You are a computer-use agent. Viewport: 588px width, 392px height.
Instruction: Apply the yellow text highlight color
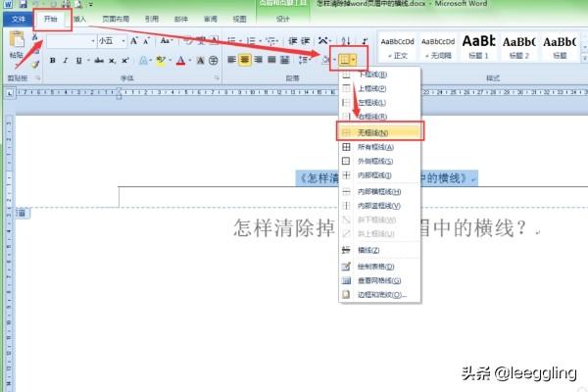click(x=161, y=60)
